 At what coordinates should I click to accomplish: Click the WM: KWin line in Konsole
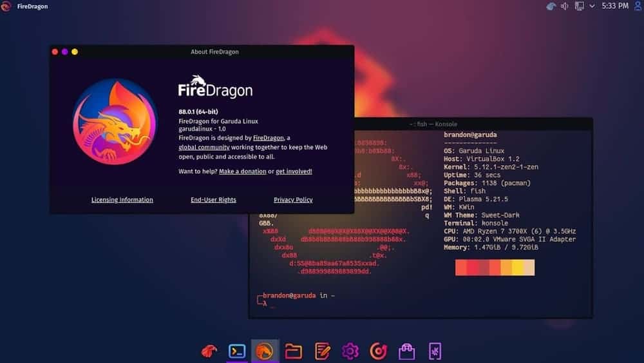459,207
